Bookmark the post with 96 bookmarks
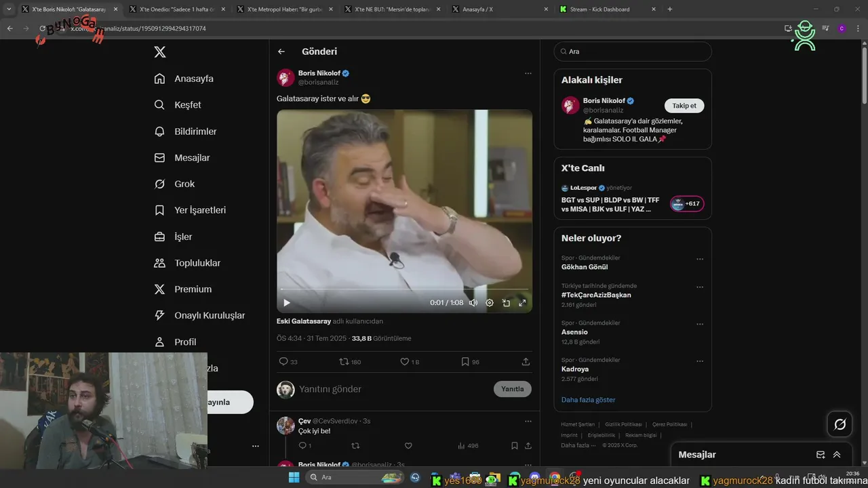The height and width of the screenshot is (488, 868). [470, 362]
